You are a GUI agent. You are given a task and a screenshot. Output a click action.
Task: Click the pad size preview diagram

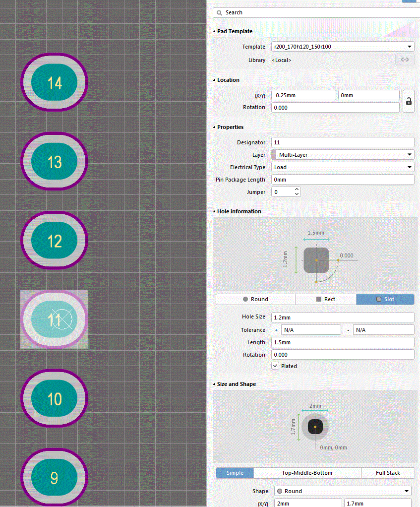[x=315, y=427]
